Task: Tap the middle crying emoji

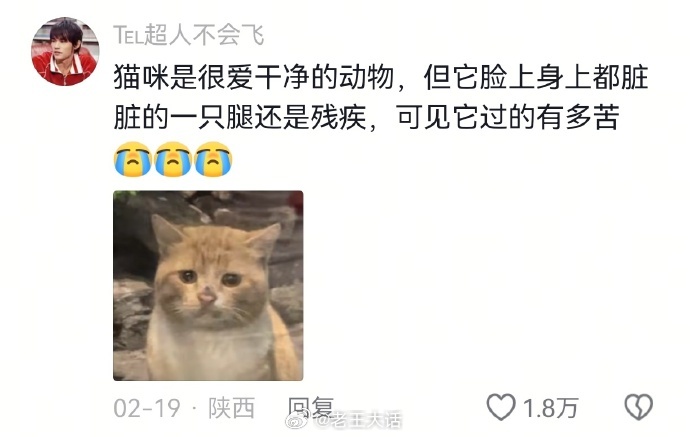Action: pos(173,159)
